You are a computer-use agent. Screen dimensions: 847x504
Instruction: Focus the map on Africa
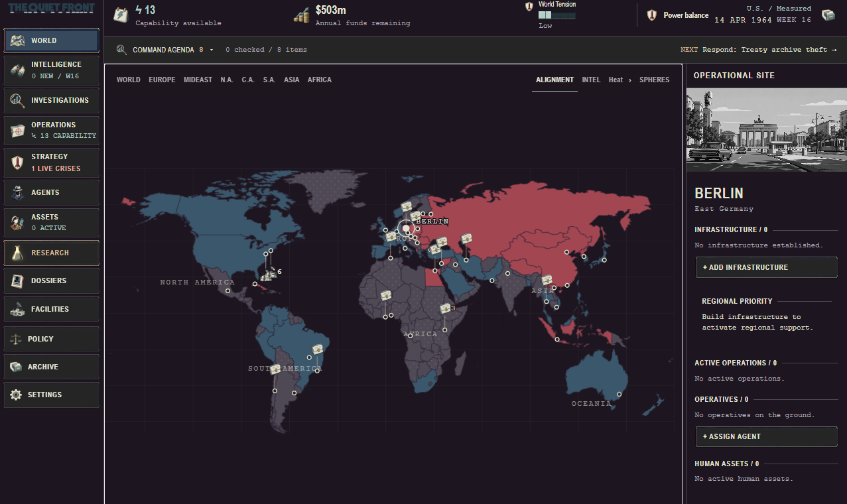point(320,80)
